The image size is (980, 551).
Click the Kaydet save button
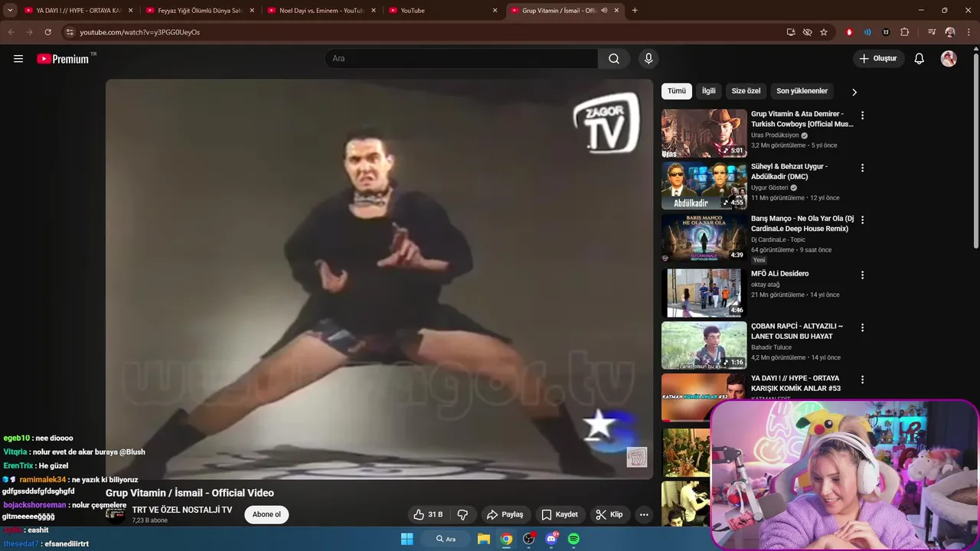[x=560, y=514]
